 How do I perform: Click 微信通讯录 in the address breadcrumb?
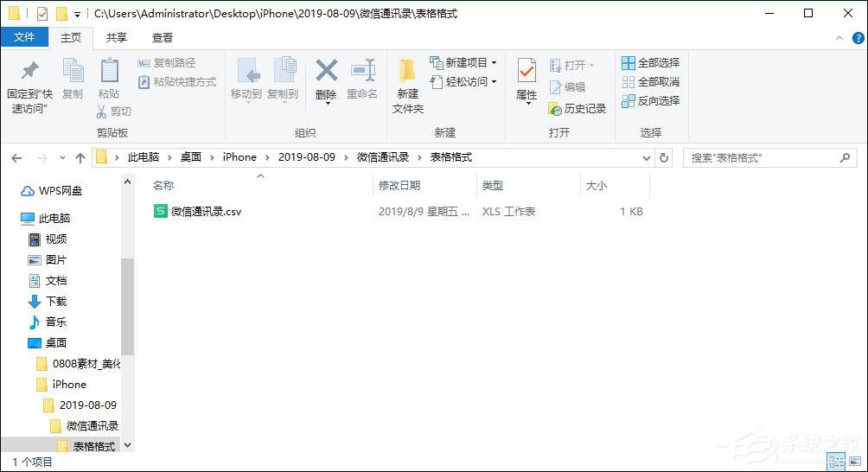tap(382, 157)
